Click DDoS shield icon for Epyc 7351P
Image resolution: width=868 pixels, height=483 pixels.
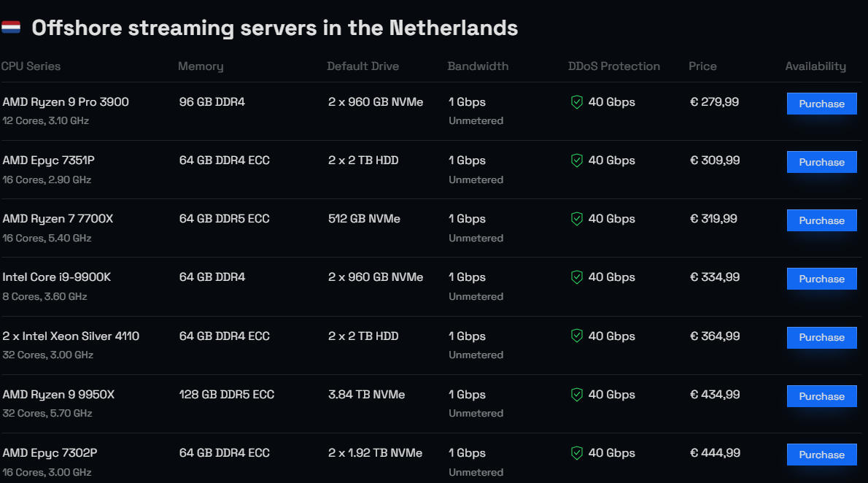pos(577,161)
